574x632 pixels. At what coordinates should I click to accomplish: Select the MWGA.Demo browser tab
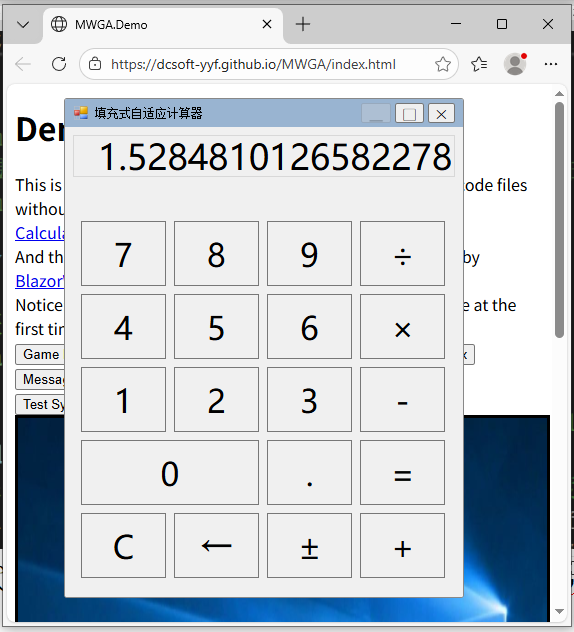[163, 25]
